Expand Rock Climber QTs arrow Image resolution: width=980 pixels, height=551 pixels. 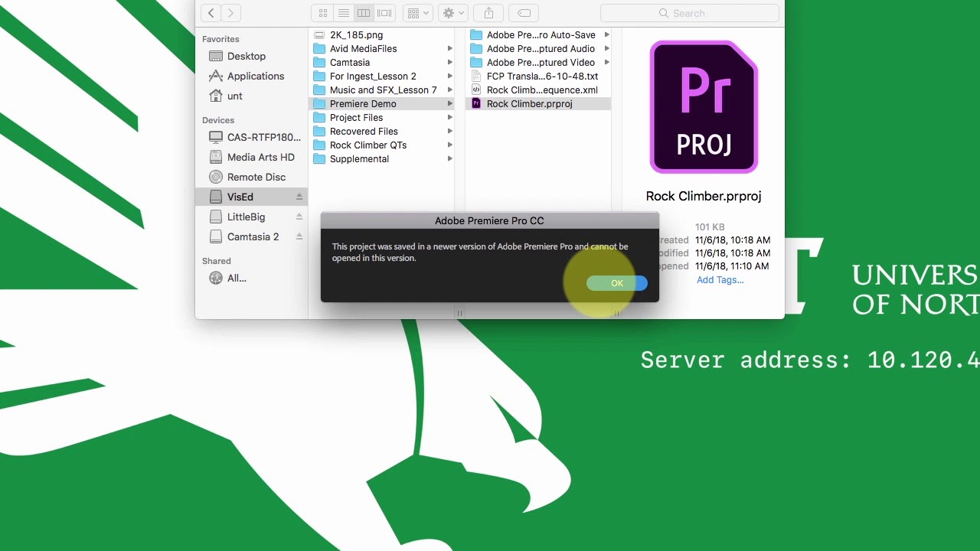pyautogui.click(x=450, y=145)
